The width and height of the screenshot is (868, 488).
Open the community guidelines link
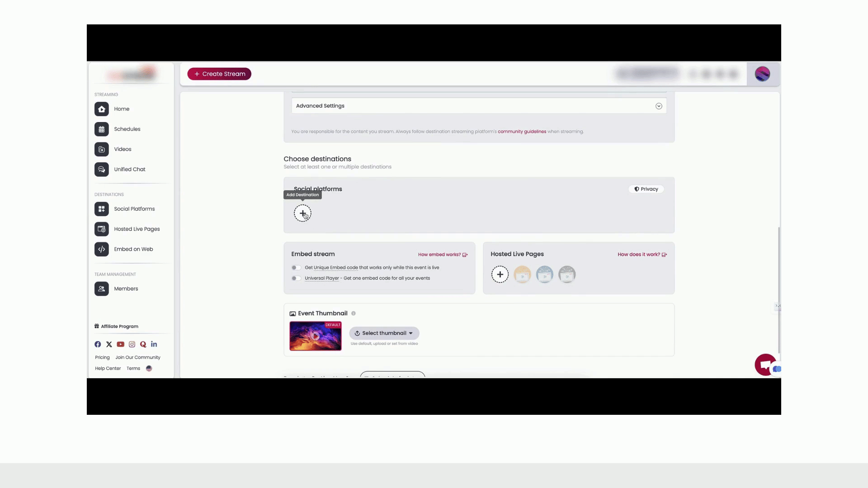pyautogui.click(x=522, y=132)
